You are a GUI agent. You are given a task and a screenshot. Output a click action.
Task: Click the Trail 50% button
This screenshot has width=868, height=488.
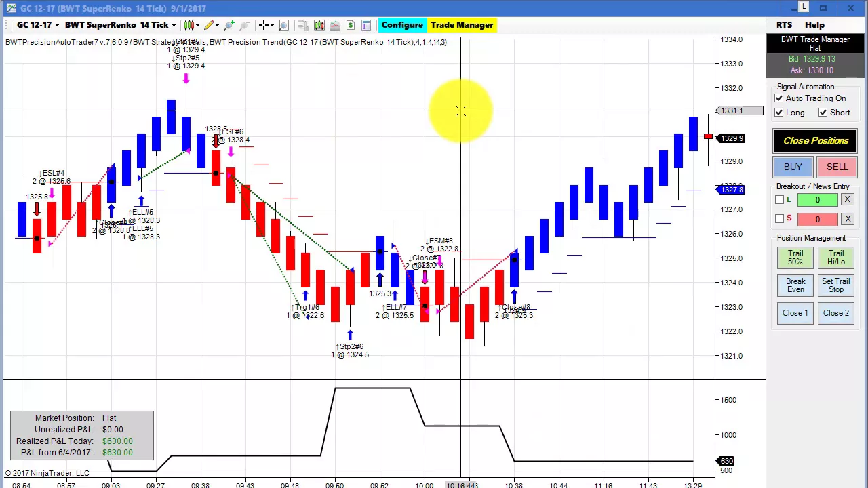click(x=795, y=258)
